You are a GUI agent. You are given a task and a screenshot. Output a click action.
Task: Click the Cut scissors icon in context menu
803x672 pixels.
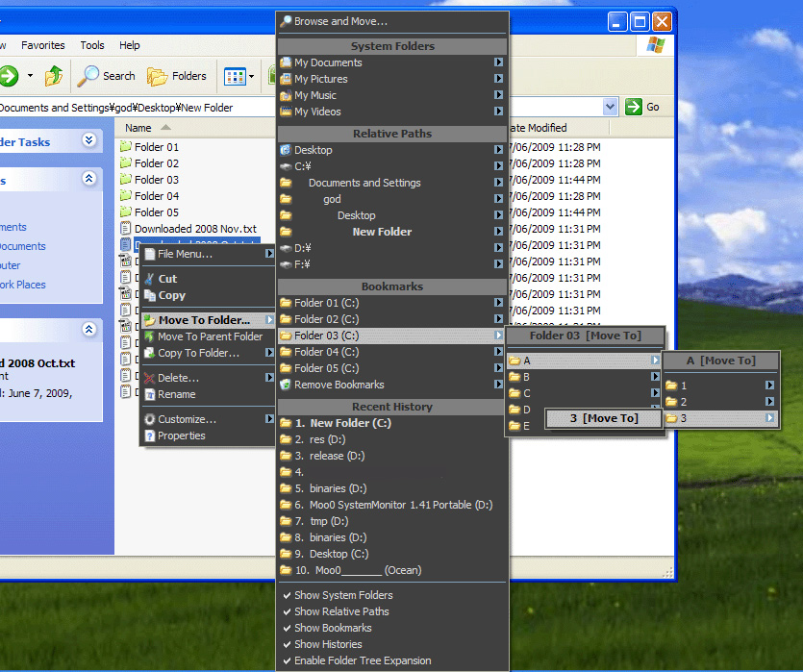click(x=150, y=279)
